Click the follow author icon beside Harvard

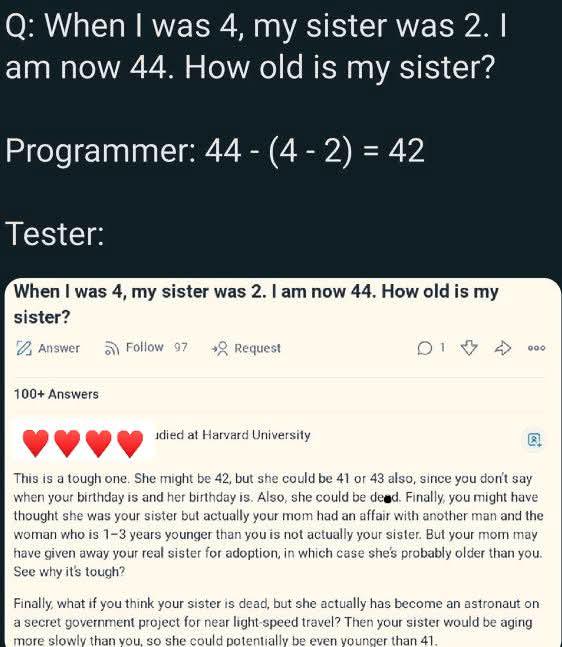tap(535, 439)
